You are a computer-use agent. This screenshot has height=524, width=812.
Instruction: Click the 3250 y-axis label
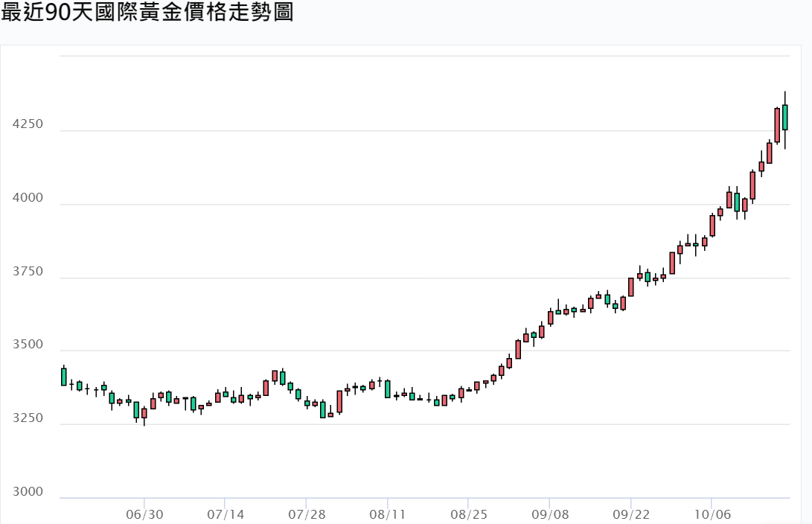tap(28, 419)
